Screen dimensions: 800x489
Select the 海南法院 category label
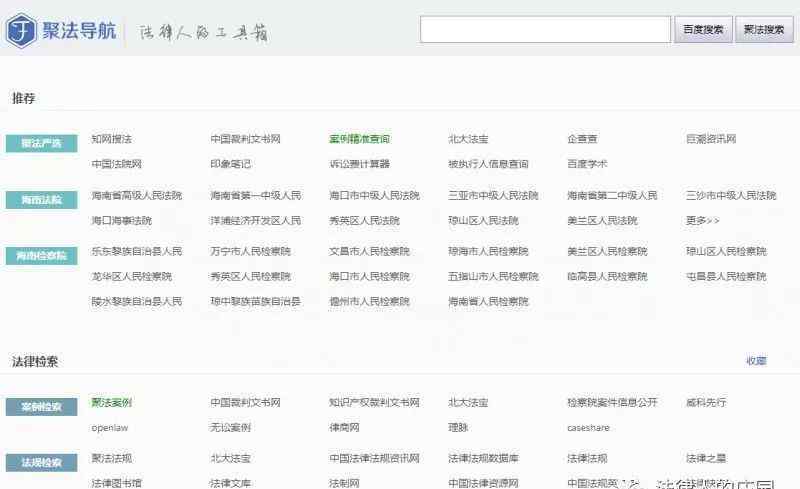[41, 200]
